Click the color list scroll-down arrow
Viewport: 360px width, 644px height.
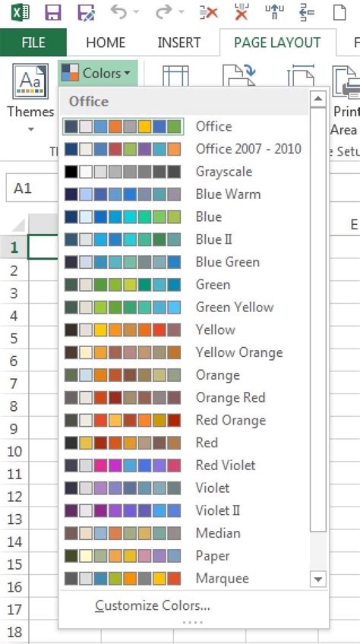[318, 579]
